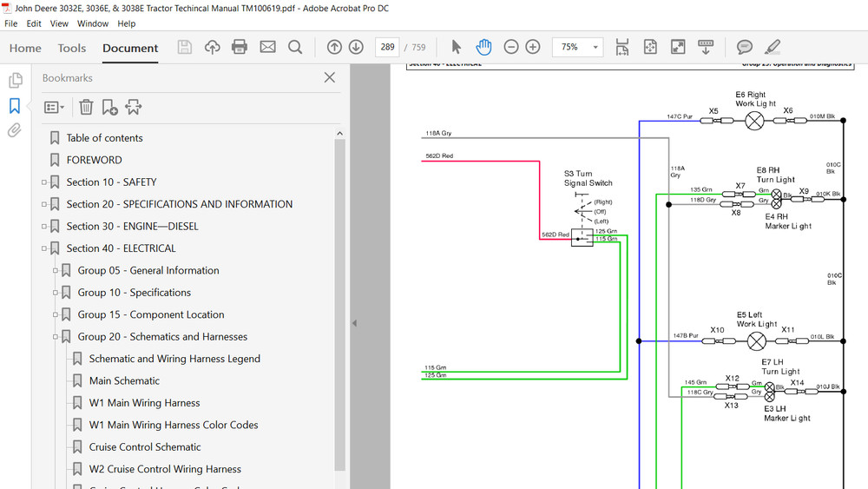Expand Section 30 - ENGINE—DIESEL bookmark
The width and height of the screenshot is (868, 489).
pyautogui.click(x=44, y=227)
